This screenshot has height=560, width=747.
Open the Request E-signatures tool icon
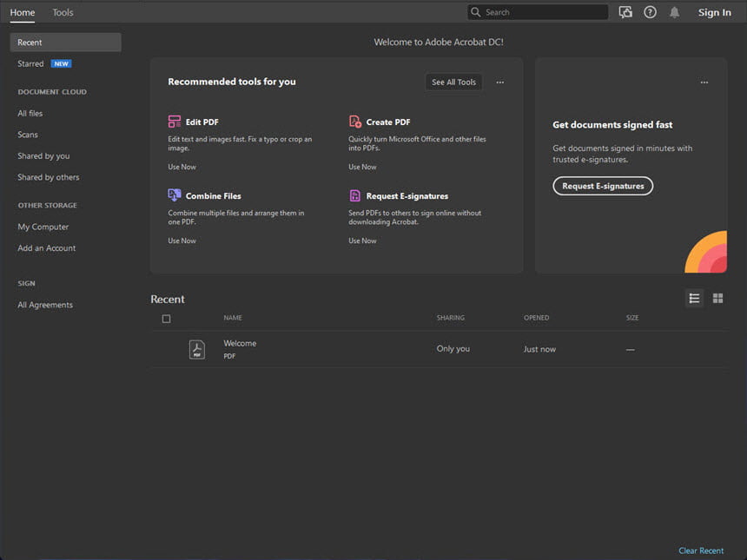click(x=355, y=195)
